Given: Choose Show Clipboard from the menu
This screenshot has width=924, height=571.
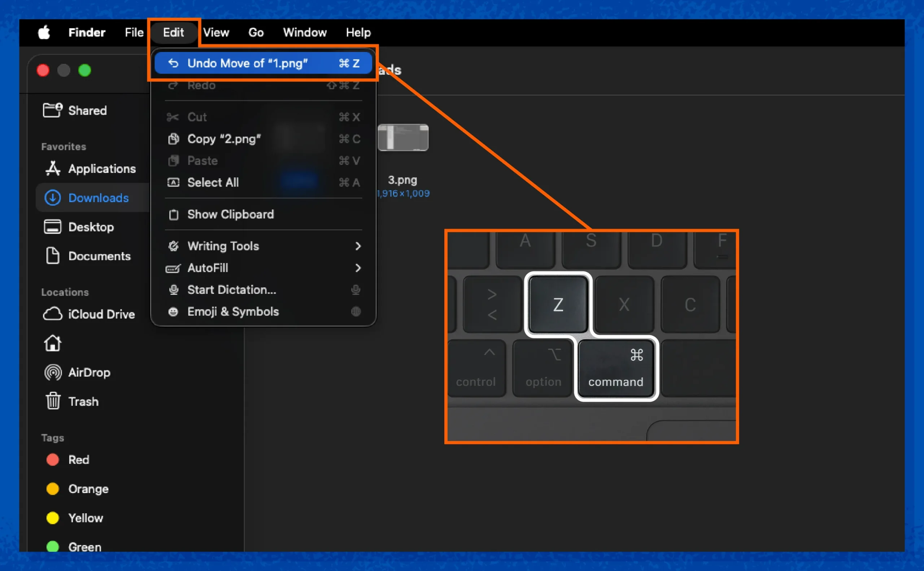Looking at the screenshot, I should pyautogui.click(x=231, y=214).
